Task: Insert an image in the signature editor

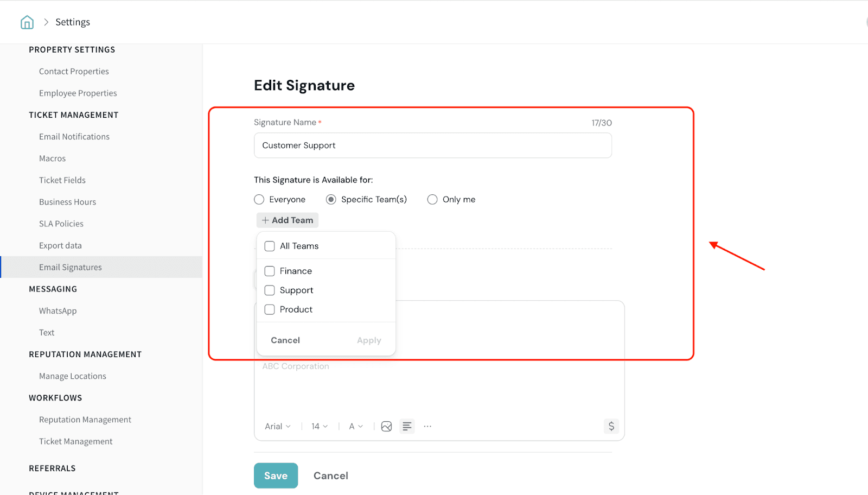Action: tap(386, 427)
